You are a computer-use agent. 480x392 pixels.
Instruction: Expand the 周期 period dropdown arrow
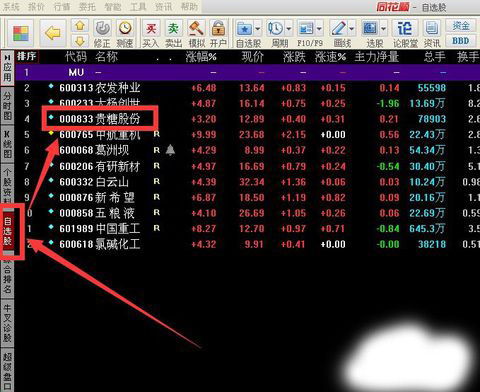pos(288,29)
